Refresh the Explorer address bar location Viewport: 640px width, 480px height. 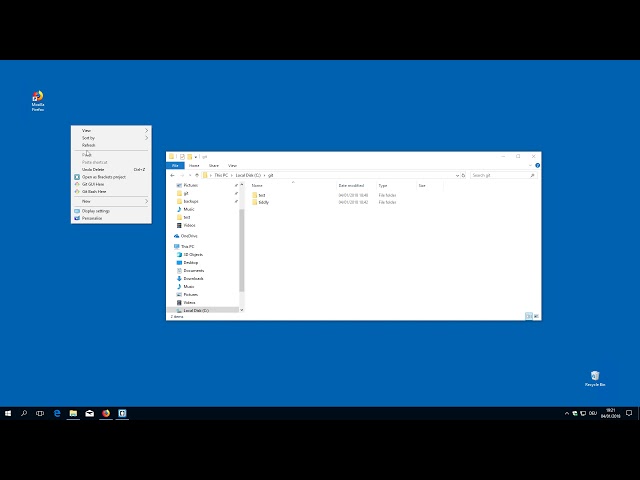463,175
